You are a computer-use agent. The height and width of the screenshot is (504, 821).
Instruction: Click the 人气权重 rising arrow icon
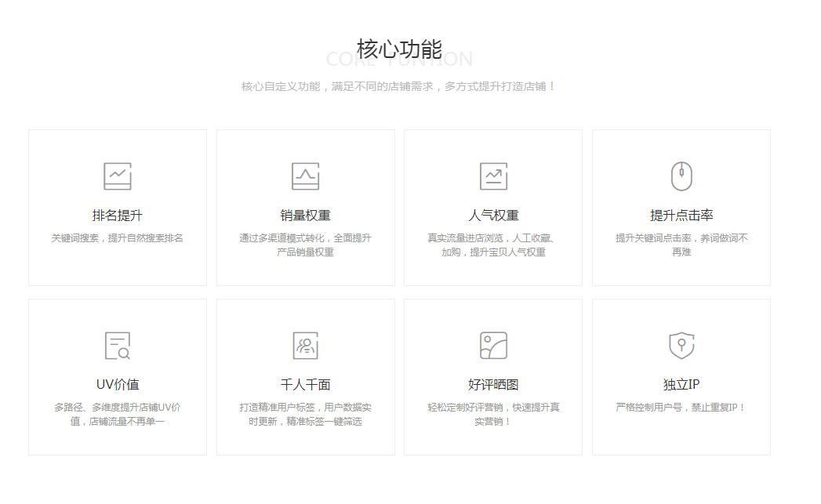point(493,176)
